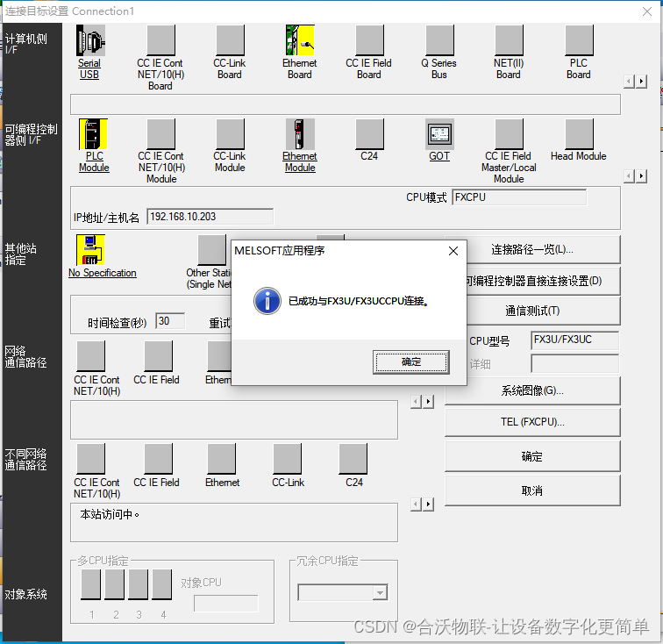Viewport: 663px width, 644px height.
Task: Close the MELSOFT应用程序 message box
Action: (453, 251)
